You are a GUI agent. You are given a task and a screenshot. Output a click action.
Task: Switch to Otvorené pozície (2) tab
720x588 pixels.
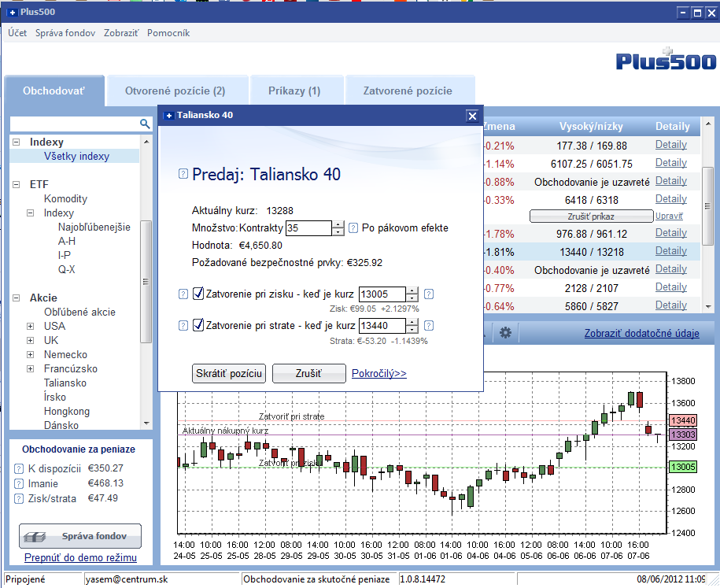[175, 91]
